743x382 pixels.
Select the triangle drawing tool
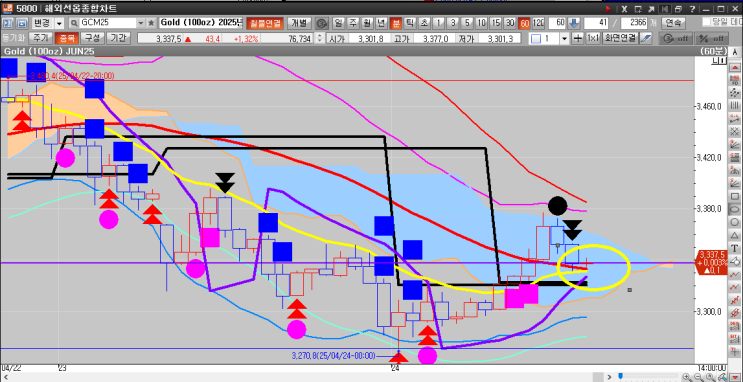pos(734,236)
